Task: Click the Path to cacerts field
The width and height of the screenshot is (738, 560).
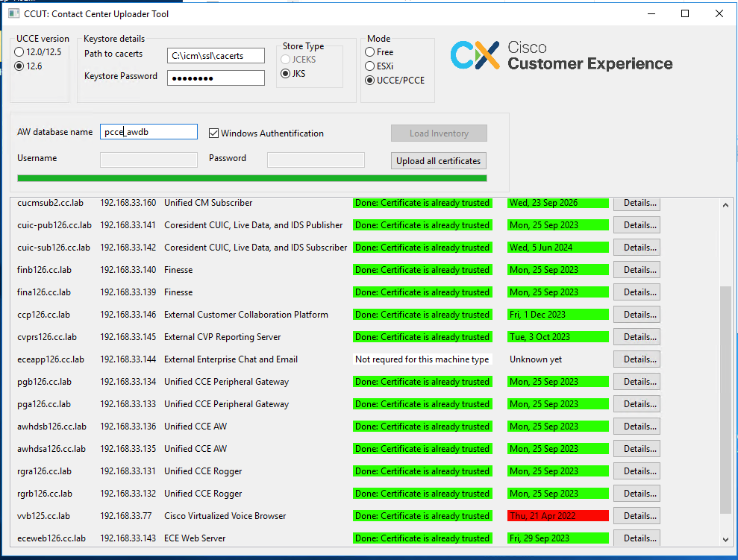Action: pyautogui.click(x=216, y=55)
